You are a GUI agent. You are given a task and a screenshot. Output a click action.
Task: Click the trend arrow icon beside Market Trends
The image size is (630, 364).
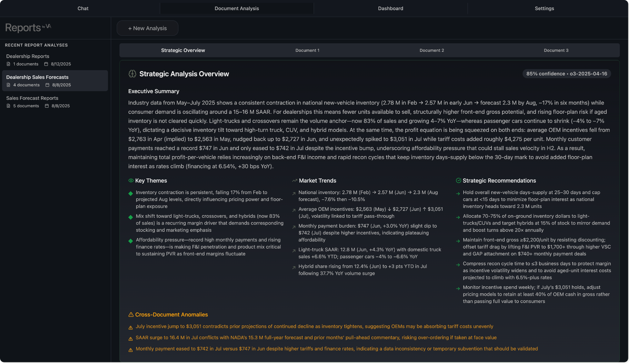point(295,181)
